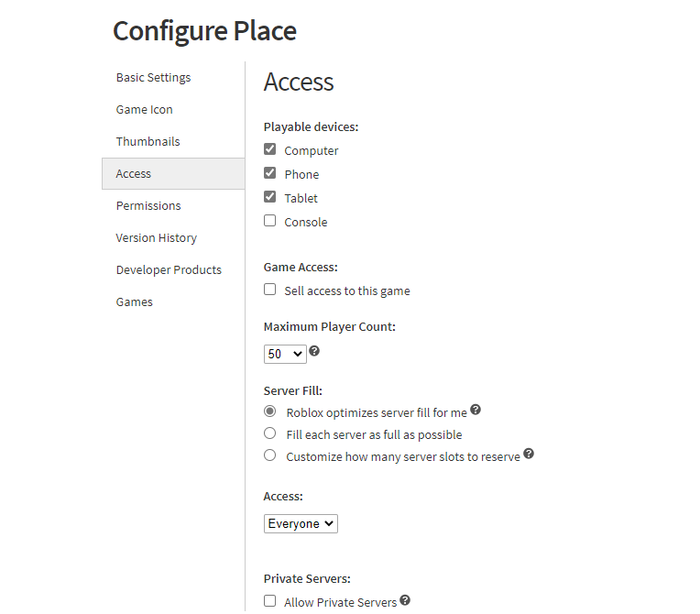The width and height of the screenshot is (700, 614).
Task: Enable the Console device checkbox
Action: pyautogui.click(x=269, y=221)
